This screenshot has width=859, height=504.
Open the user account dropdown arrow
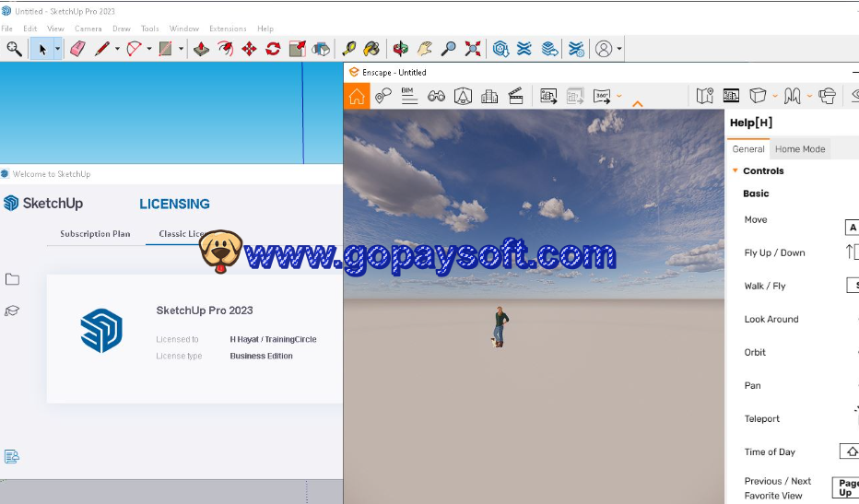click(x=619, y=49)
